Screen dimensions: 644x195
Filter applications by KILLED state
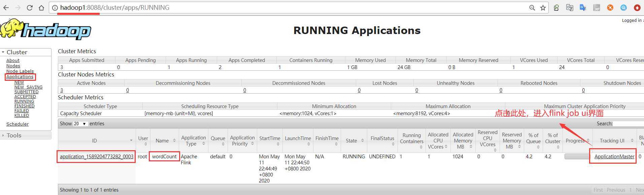point(22,115)
